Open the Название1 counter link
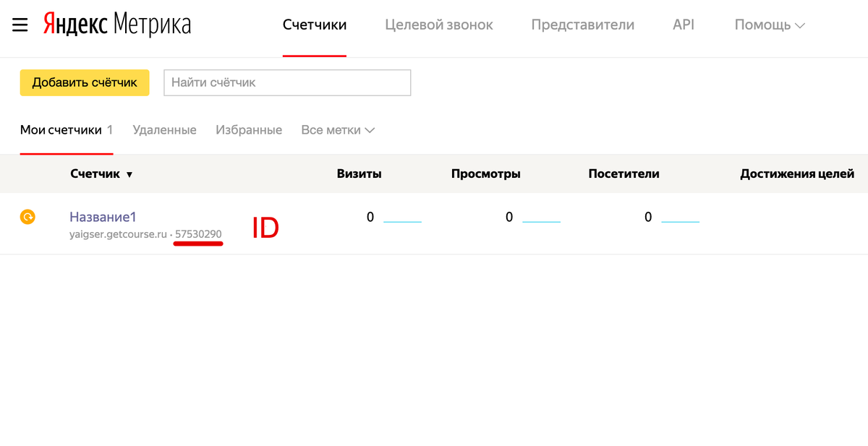868x446 pixels. click(103, 217)
